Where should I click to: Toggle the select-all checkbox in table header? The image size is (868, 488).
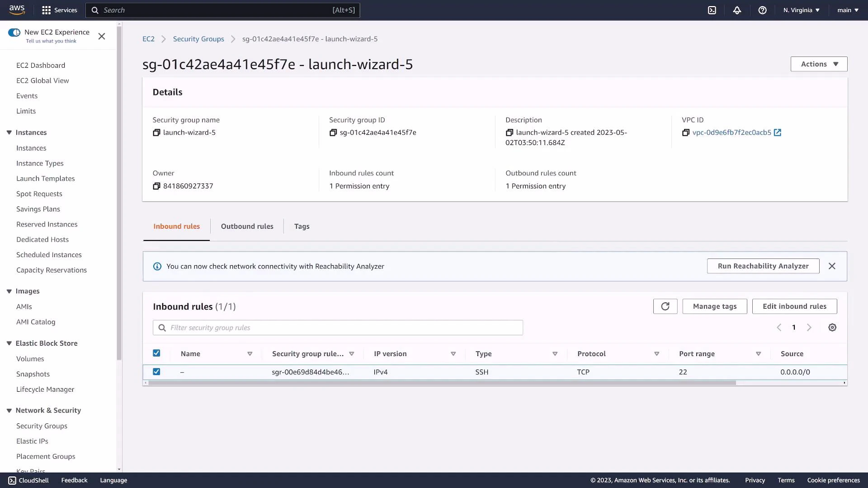156,353
